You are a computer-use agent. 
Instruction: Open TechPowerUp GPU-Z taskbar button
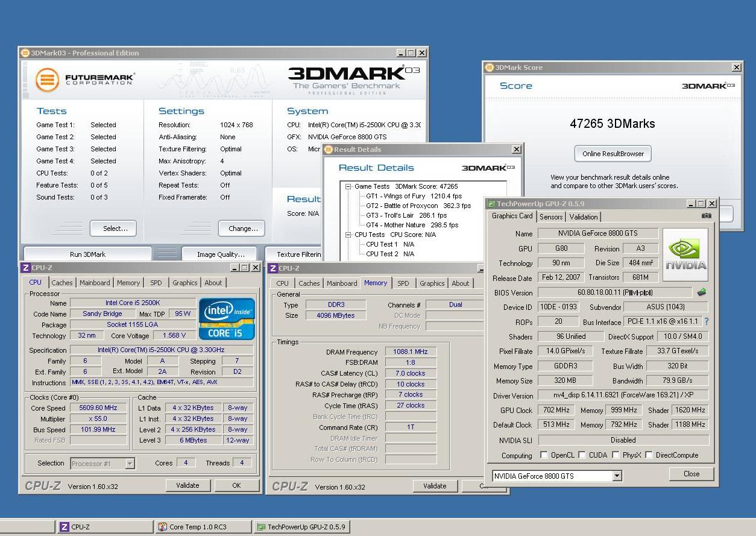pos(301,527)
